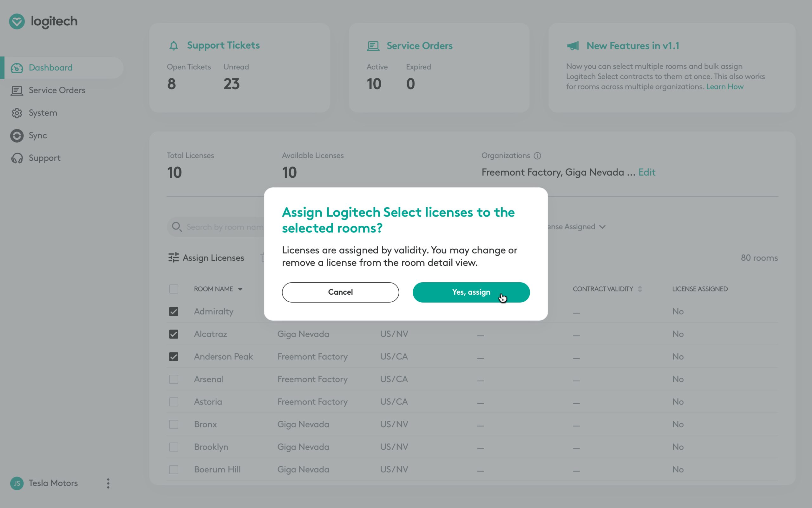Click the search magnifier icon
Screen dimensions: 812x508
pos(177,227)
